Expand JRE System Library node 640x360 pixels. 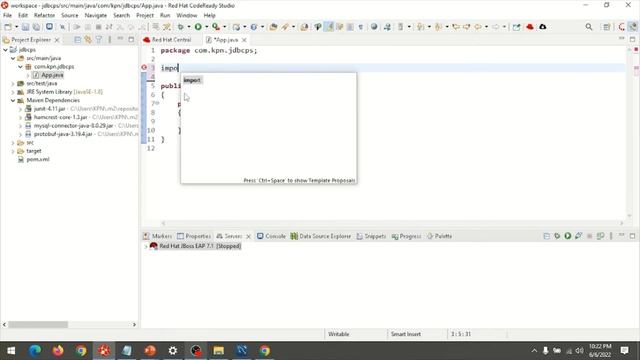click(13, 92)
